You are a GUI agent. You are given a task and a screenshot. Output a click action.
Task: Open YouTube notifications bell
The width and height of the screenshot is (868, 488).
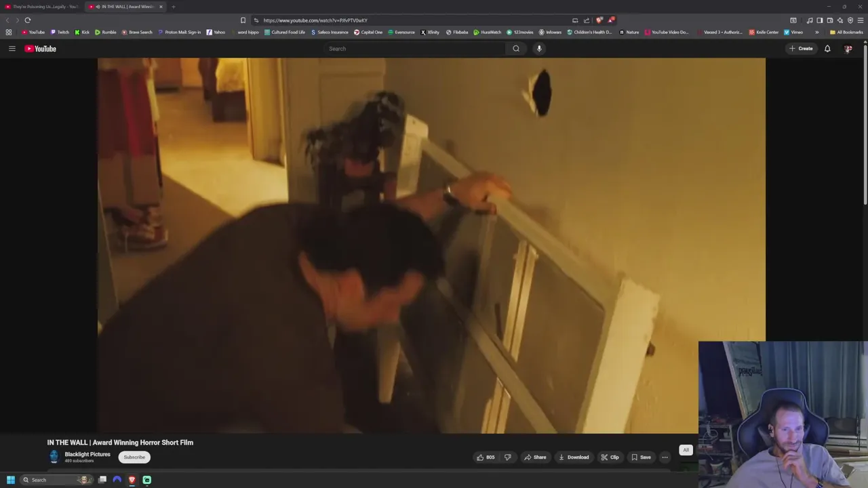pos(827,48)
